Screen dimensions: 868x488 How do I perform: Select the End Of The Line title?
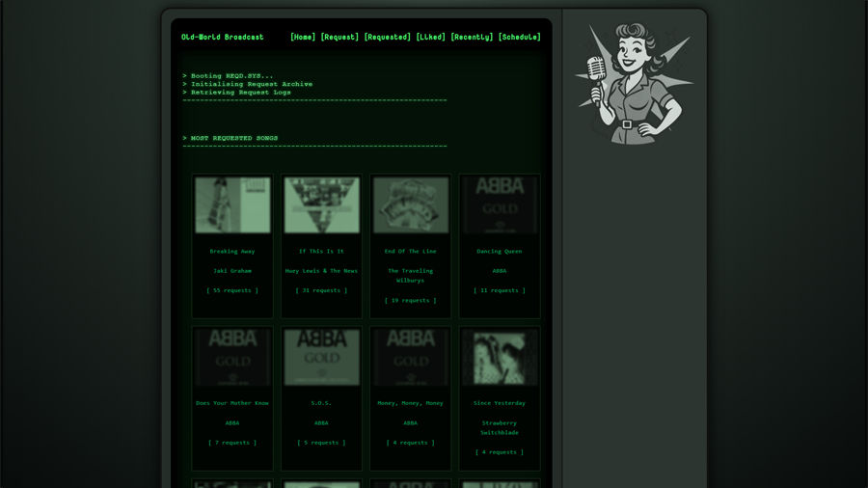pos(411,251)
